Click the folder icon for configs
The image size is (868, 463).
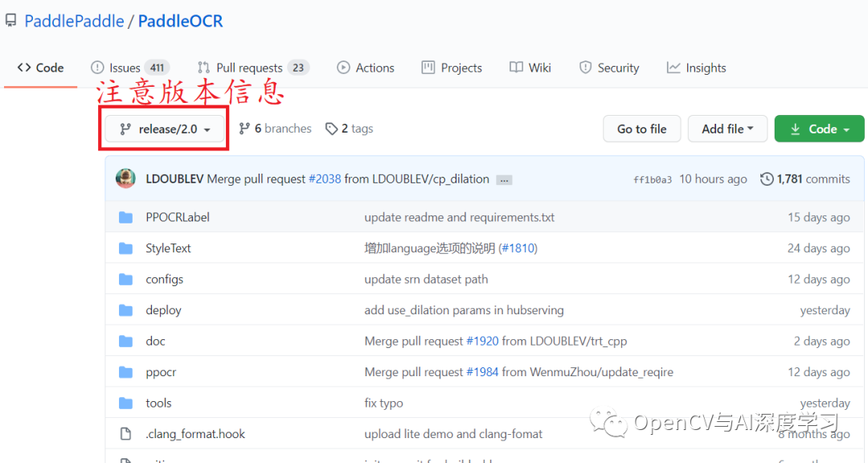(125, 279)
